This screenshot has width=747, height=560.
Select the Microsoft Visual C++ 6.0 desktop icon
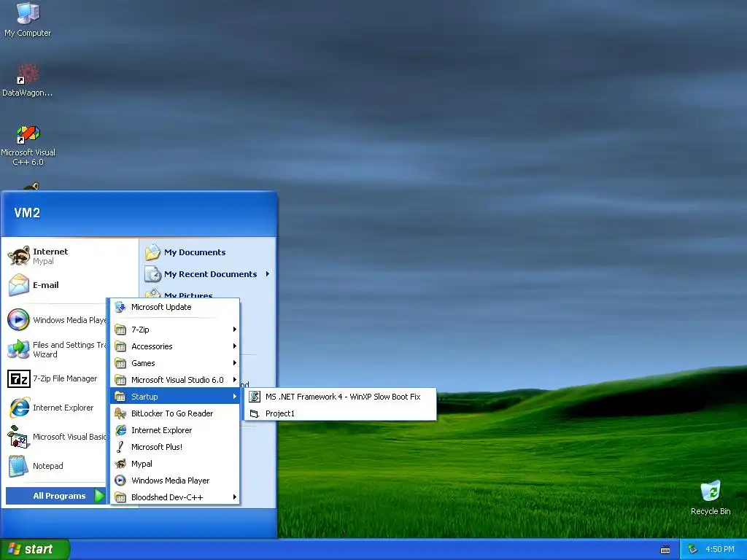pos(28,145)
